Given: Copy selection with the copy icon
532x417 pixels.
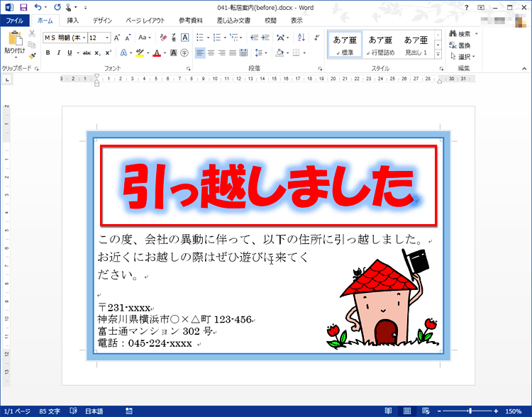Looking at the screenshot, I should point(32,45).
